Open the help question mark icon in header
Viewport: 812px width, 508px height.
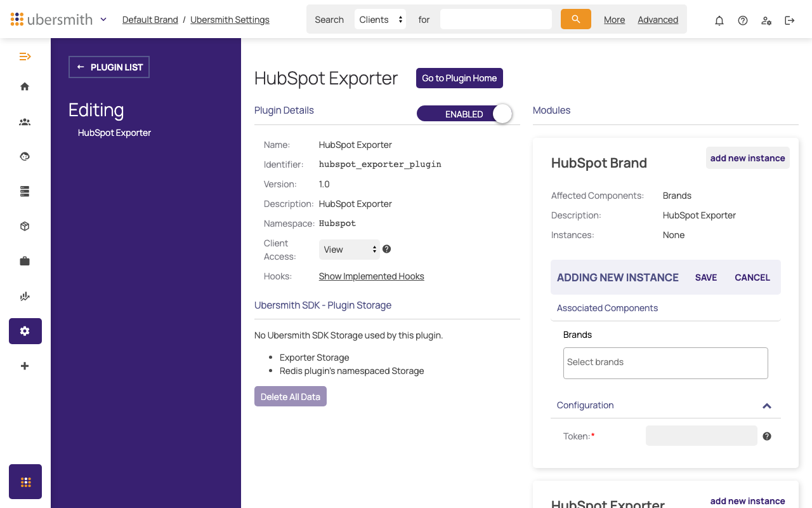743,20
